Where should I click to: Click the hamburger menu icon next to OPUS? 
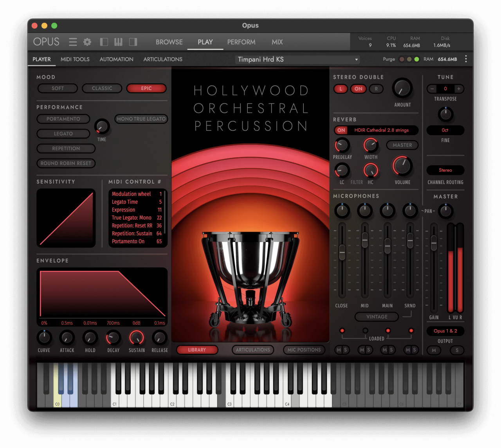click(x=72, y=42)
